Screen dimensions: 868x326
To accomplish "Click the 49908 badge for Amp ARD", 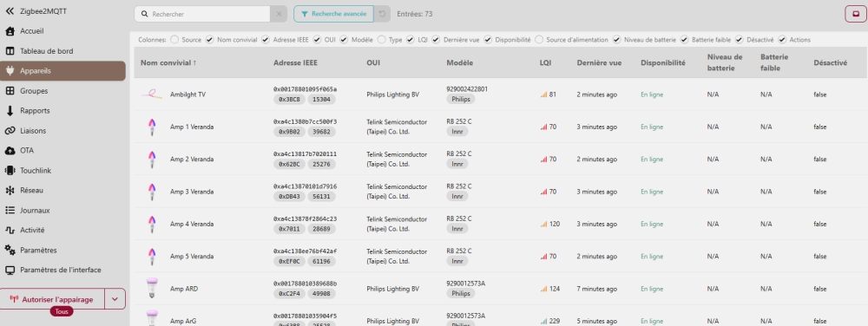I will [322, 293].
